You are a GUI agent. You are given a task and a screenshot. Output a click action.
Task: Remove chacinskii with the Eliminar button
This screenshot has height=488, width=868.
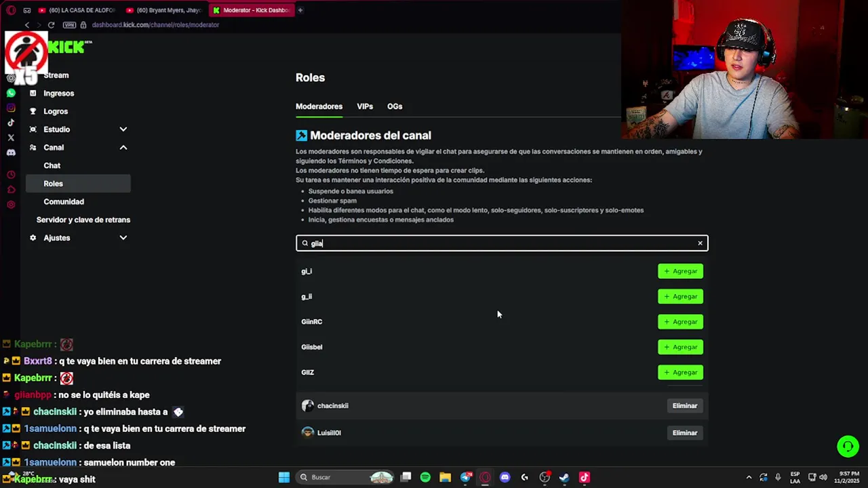(x=685, y=406)
